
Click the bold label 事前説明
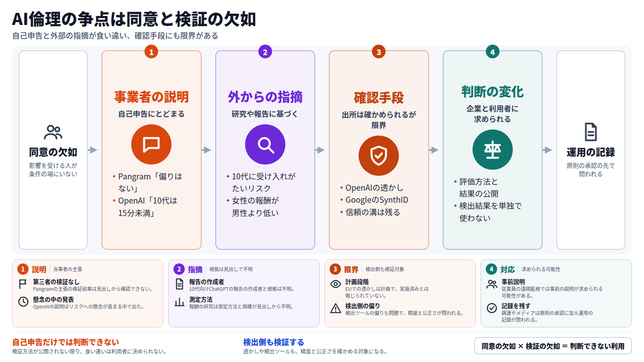click(513, 282)
